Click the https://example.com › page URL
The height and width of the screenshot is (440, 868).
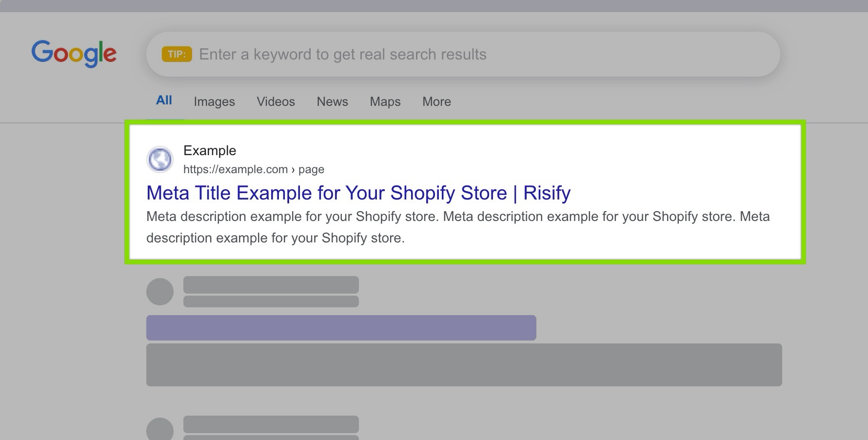(x=254, y=169)
